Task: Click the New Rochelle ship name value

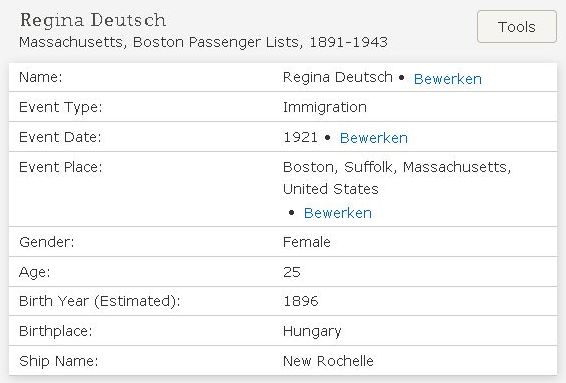Action: 328,361
